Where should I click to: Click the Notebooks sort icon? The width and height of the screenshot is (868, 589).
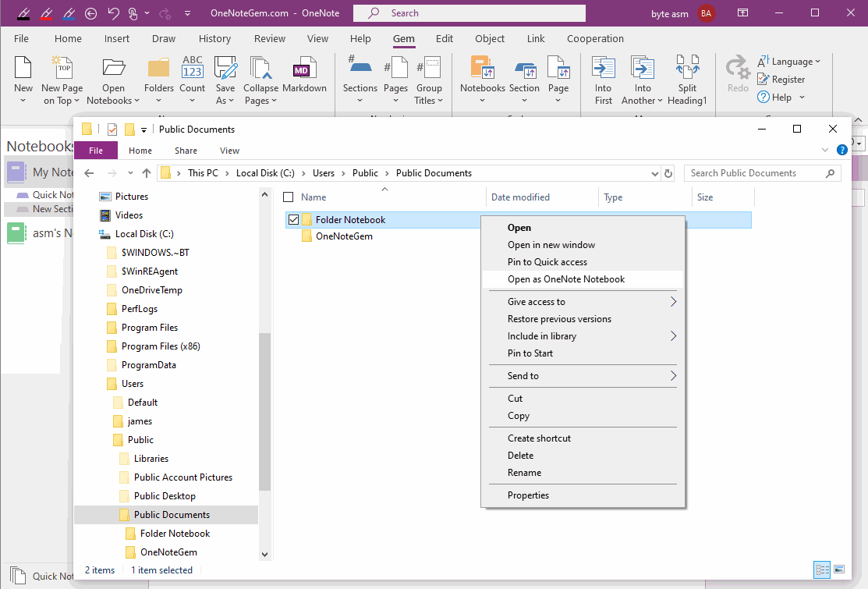click(x=482, y=68)
